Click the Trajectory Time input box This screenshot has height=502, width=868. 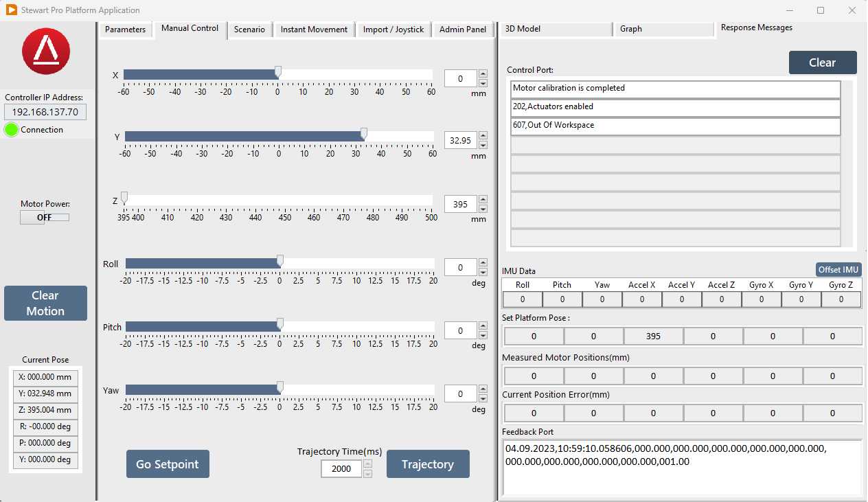(x=341, y=468)
